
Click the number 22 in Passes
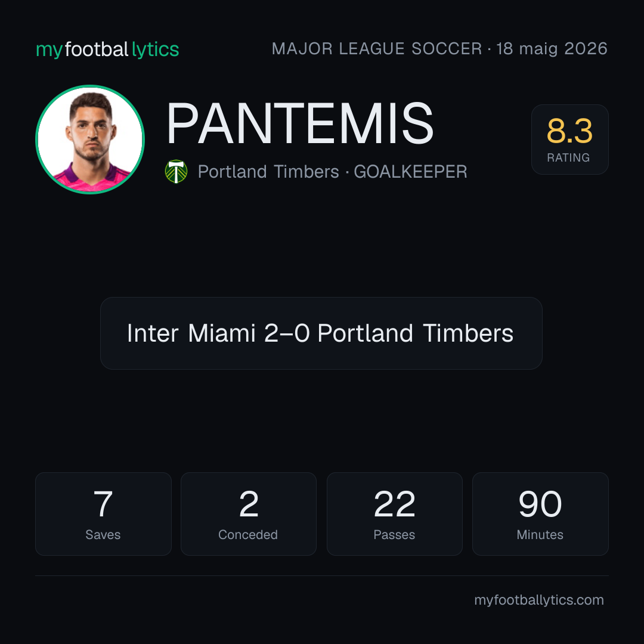click(394, 504)
